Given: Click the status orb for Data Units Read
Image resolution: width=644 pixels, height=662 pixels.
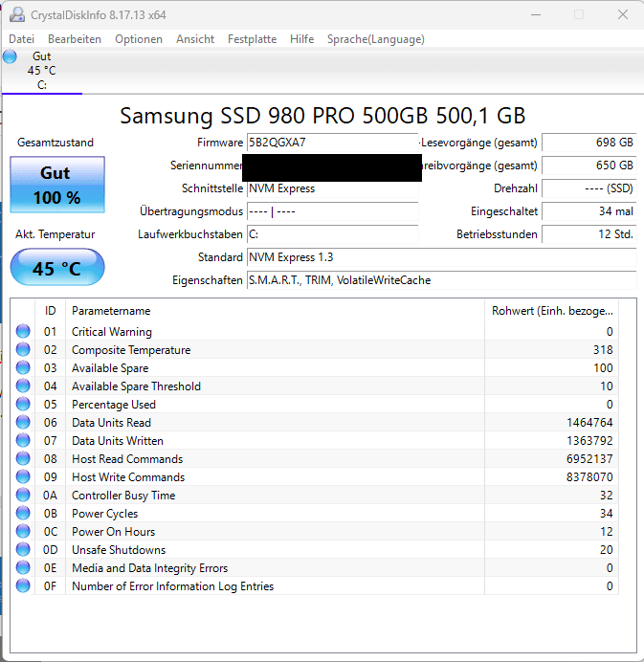Looking at the screenshot, I should (x=23, y=422).
